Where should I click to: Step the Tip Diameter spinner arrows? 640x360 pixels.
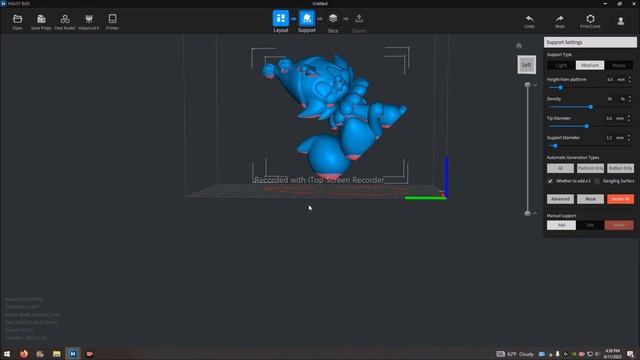coord(629,118)
